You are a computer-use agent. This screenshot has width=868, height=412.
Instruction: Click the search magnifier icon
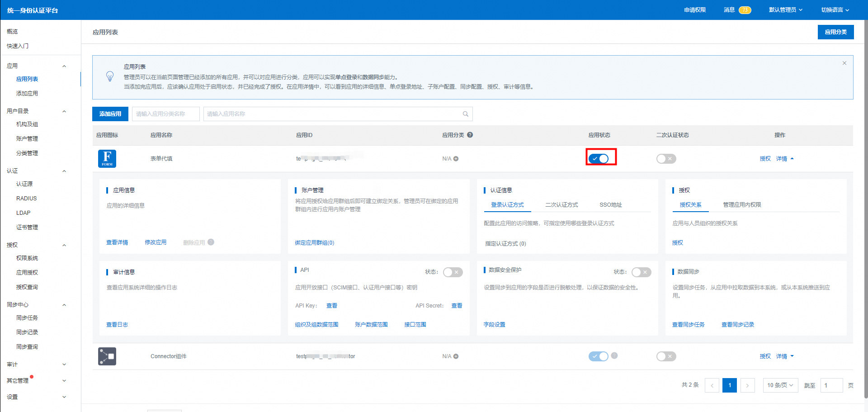click(465, 114)
